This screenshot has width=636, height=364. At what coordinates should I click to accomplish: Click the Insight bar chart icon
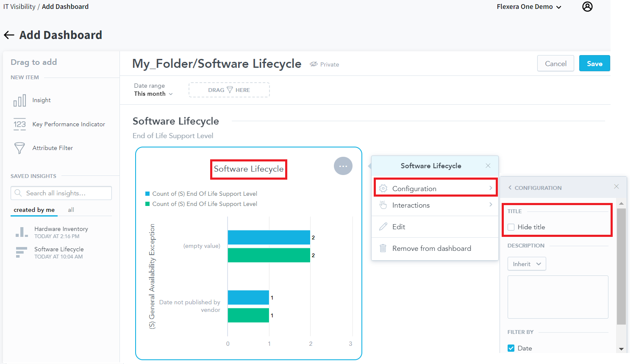tap(19, 101)
